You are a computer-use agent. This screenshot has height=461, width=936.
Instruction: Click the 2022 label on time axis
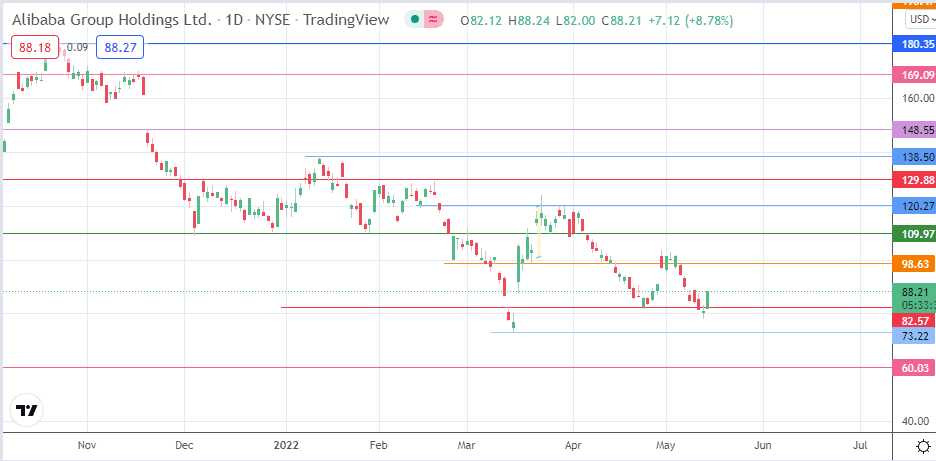click(286, 445)
